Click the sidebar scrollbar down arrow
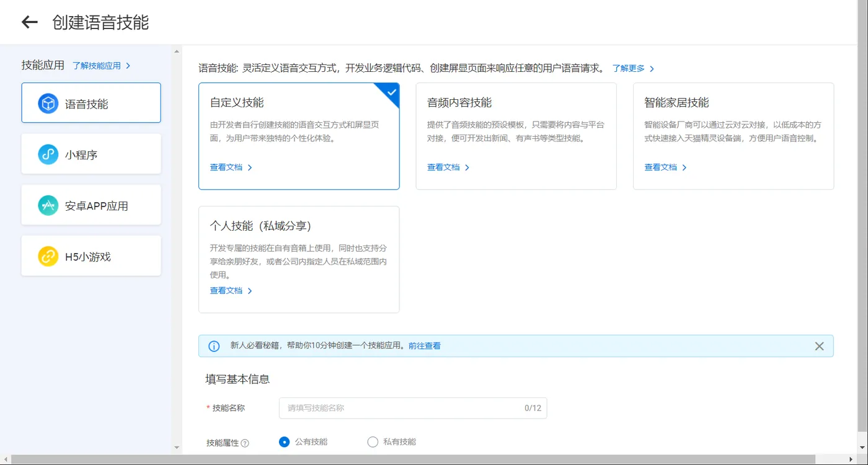Viewport: 868px width, 465px height. [x=177, y=447]
